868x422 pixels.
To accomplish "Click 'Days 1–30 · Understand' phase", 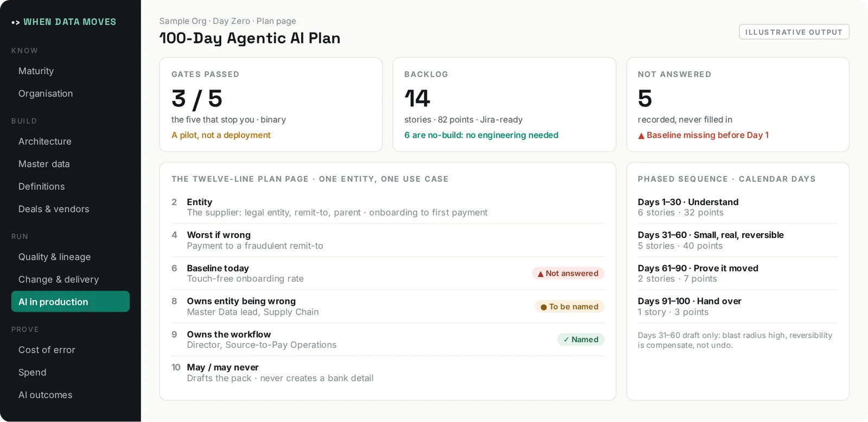I will [688, 202].
